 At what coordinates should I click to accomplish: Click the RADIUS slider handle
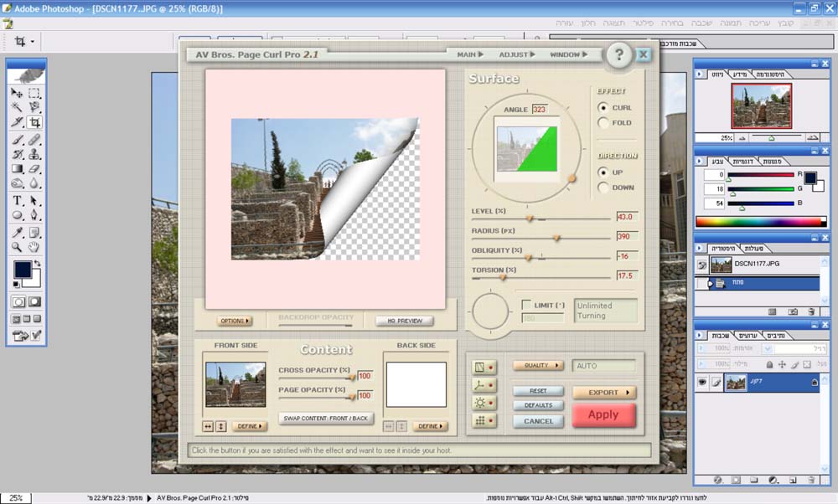pos(556,238)
